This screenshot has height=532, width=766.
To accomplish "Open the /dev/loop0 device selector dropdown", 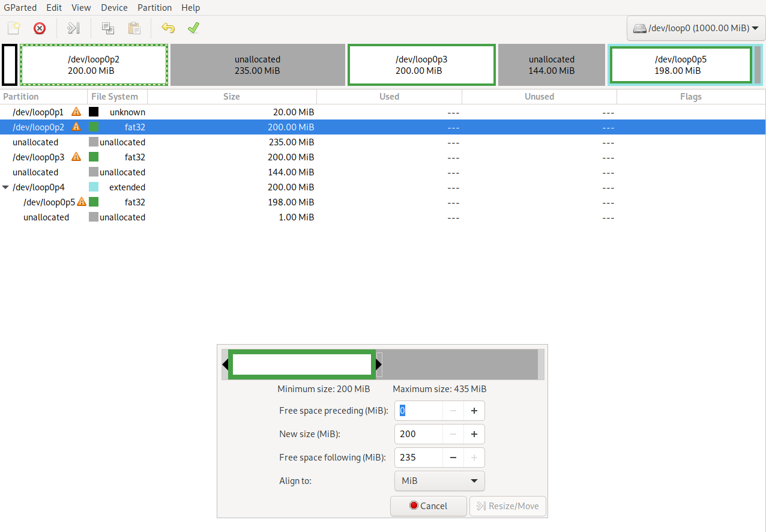I will coord(696,28).
